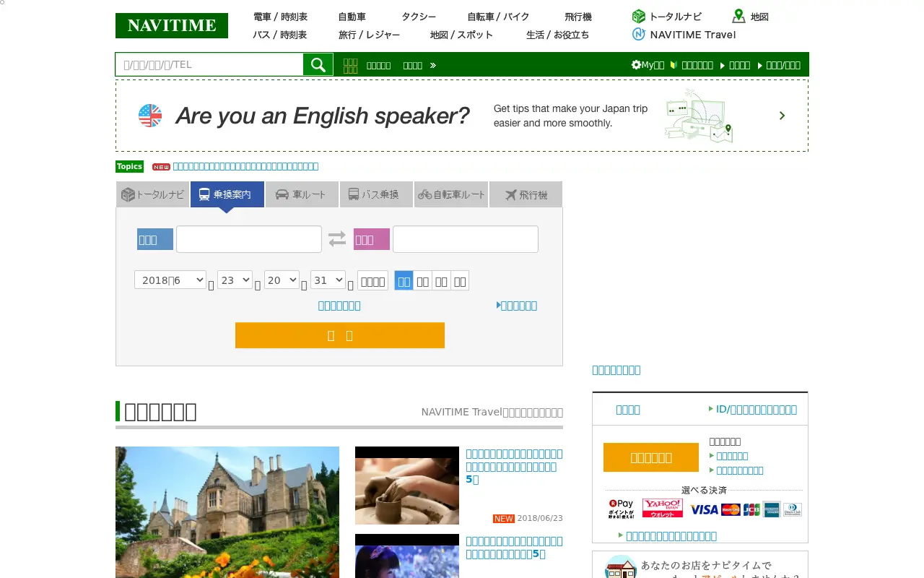Click the NAVITIME Travel logo icon

click(638, 34)
